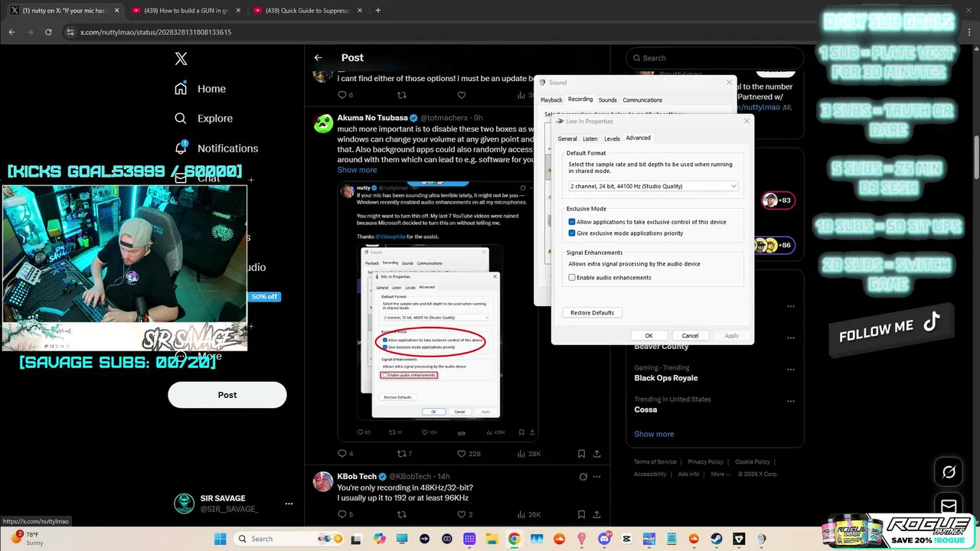The image size is (980, 551).
Task: Open more options for KBob Tech's reply
Action: [599, 477]
